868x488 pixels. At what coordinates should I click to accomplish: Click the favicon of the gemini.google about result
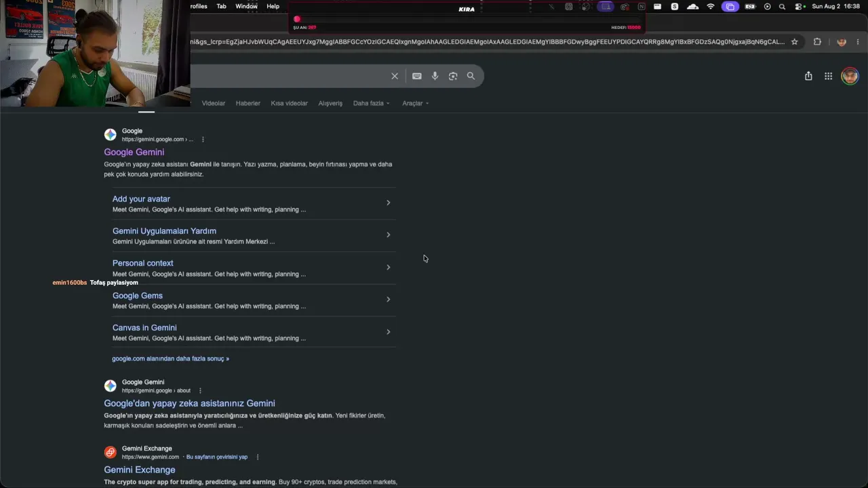pyautogui.click(x=111, y=386)
